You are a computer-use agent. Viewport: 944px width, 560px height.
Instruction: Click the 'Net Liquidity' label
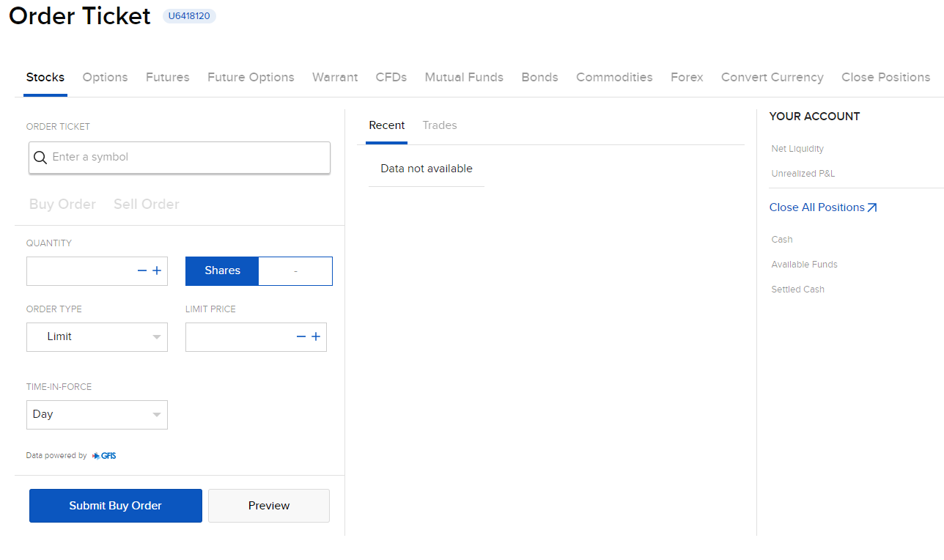[x=797, y=149]
